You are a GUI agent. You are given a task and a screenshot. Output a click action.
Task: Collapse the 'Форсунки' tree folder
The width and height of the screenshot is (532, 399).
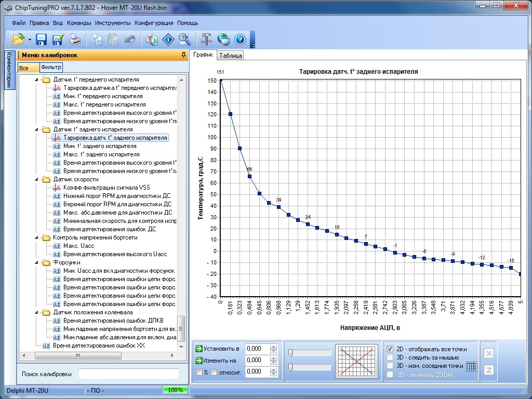click(37, 262)
